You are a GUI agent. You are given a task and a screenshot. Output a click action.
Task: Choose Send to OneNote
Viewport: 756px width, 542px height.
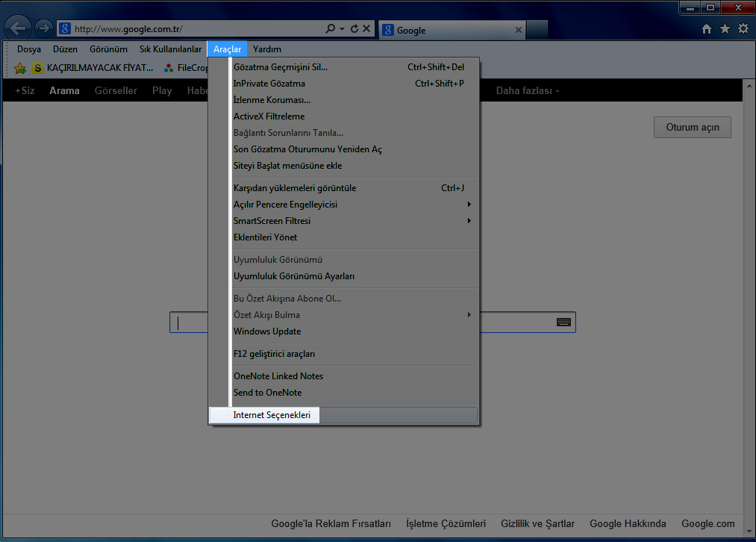click(344, 393)
